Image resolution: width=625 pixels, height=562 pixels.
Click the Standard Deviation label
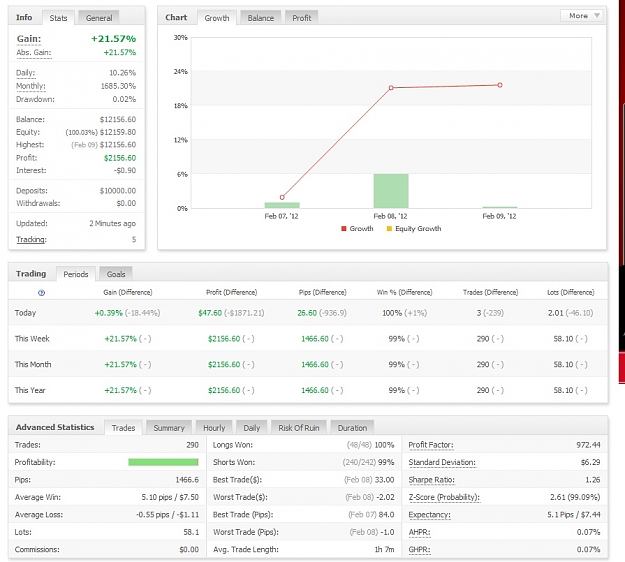(x=442, y=462)
